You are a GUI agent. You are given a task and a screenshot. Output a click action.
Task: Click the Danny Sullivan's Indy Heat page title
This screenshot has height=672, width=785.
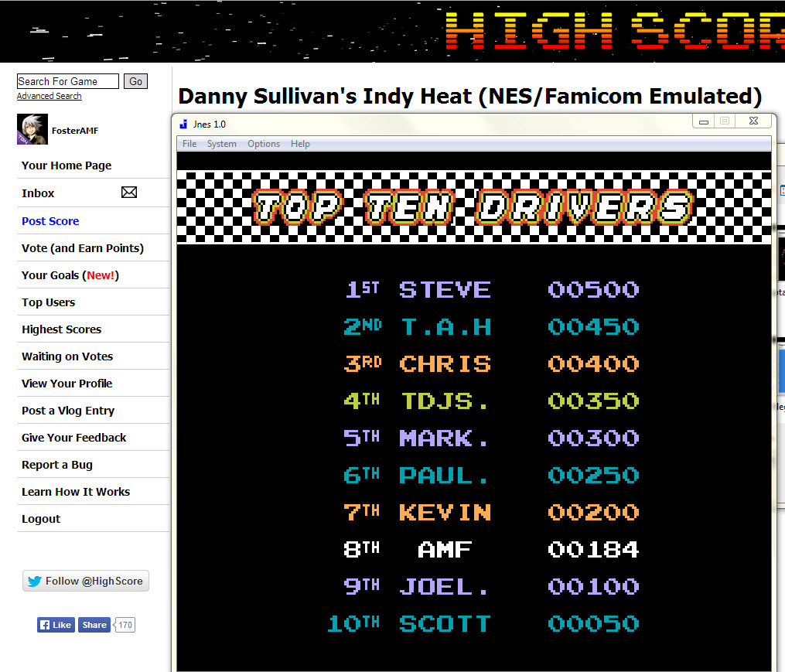[x=469, y=96]
